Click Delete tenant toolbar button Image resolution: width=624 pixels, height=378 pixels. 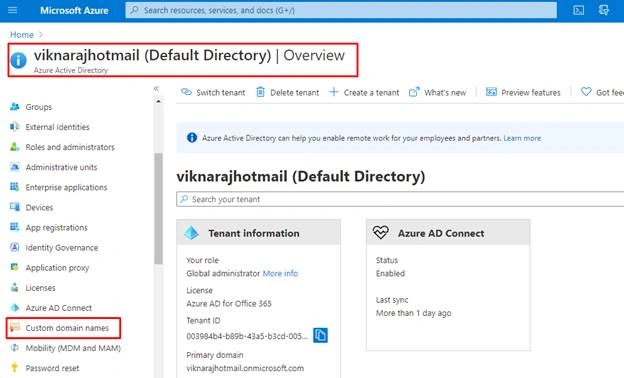point(287,92)
